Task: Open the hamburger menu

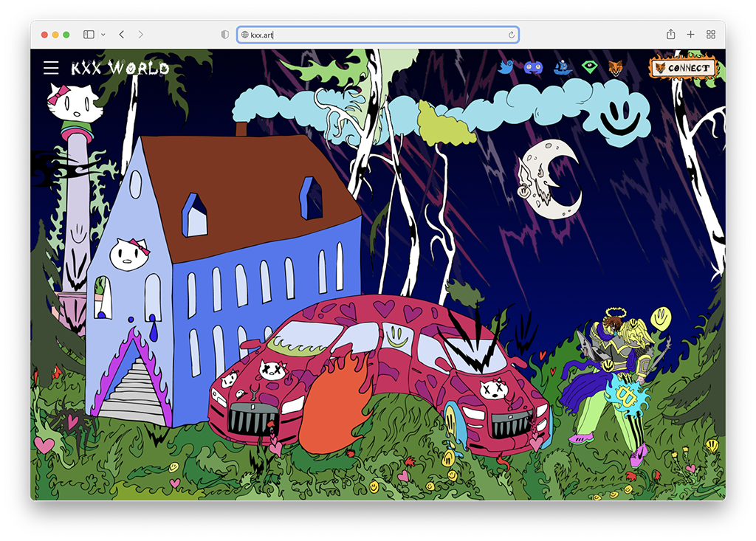Action: coord(51,68)
